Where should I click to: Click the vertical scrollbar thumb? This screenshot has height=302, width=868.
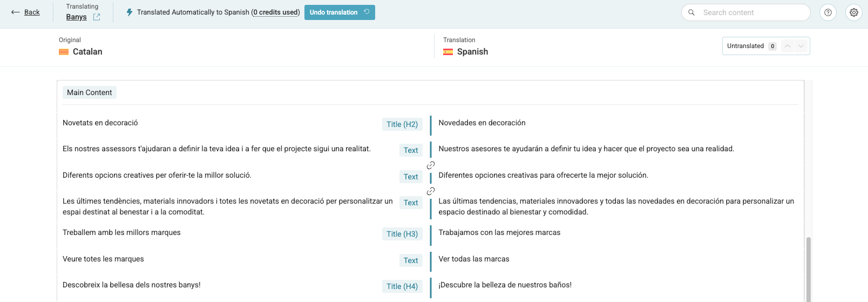(809, 269)
